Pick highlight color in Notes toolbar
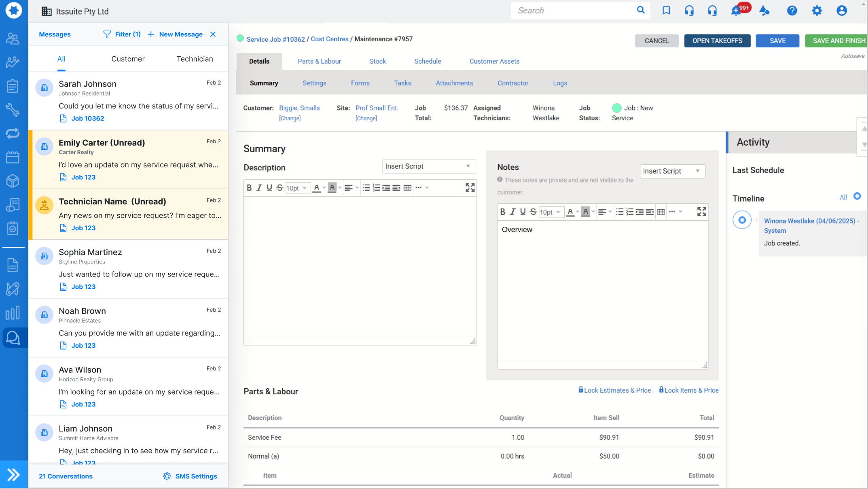This screenshot has width=868, height=489. [585, 212]
